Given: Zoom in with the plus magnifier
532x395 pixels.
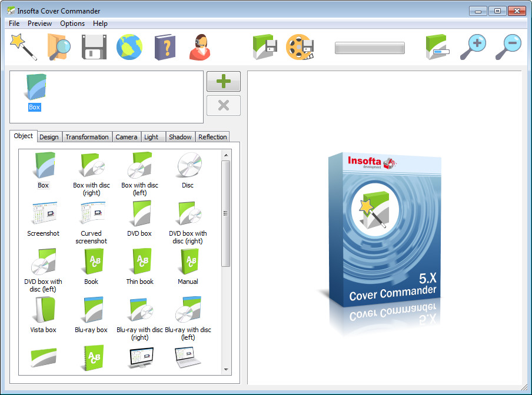Looking at the screenshot, I should point(473,47).
